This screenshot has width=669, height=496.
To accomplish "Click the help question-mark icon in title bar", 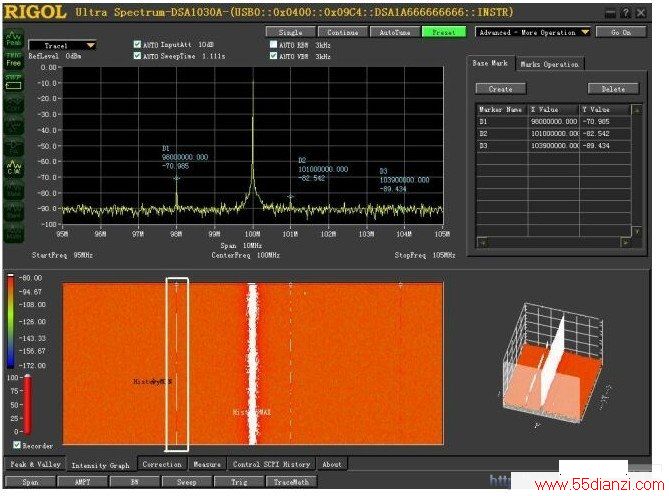I will 625,13.
